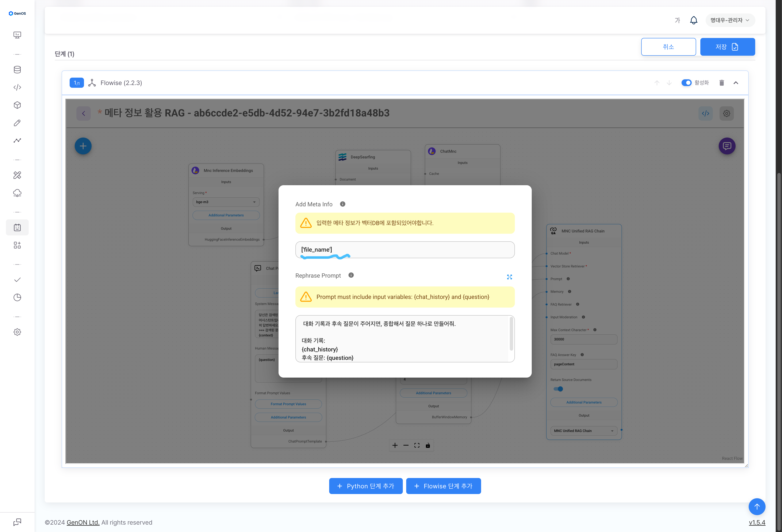Click the API code icon in flow header

click(705, 113)
